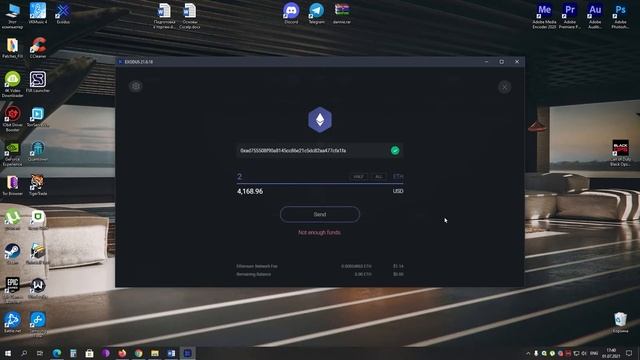
Task: Click the HALF amount button
Action: [x=358, y=176]
